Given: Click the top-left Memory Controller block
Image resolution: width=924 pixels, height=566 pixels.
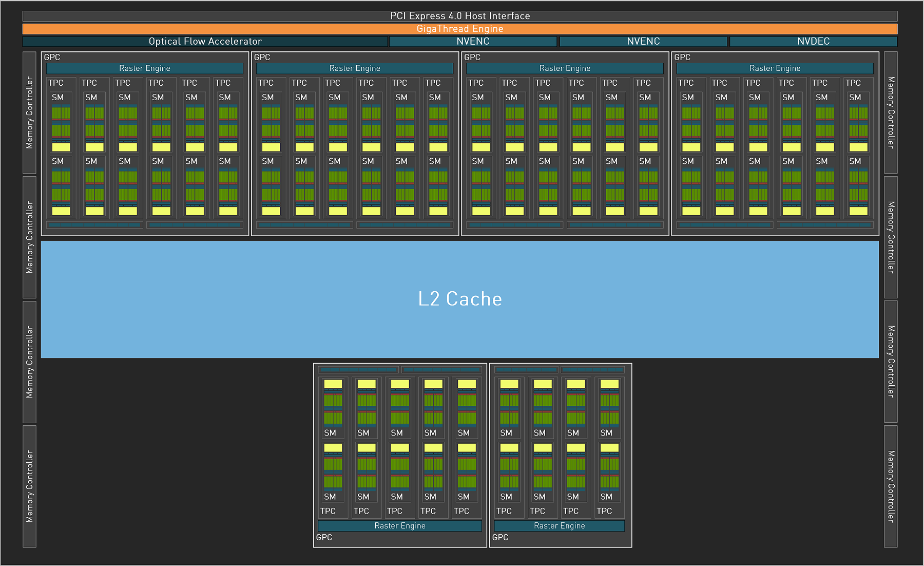Looking at the screenshot, I should [29, 112].
